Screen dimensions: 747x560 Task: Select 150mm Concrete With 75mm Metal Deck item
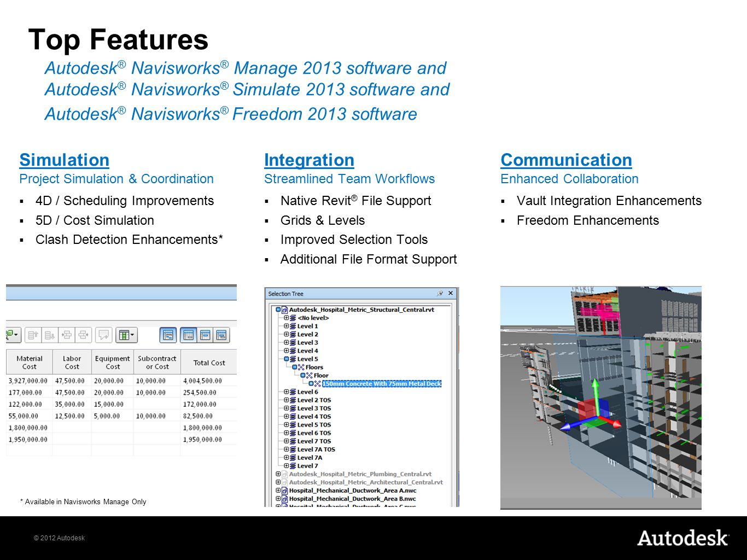(x=382, y=383)
